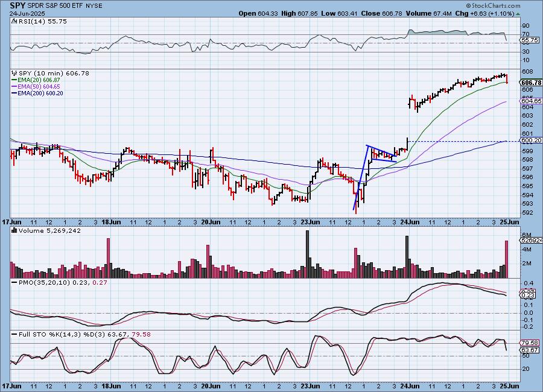Click the 0.4 PMO axis label
This screenshot has height=392, width=543.
(529, 283)
